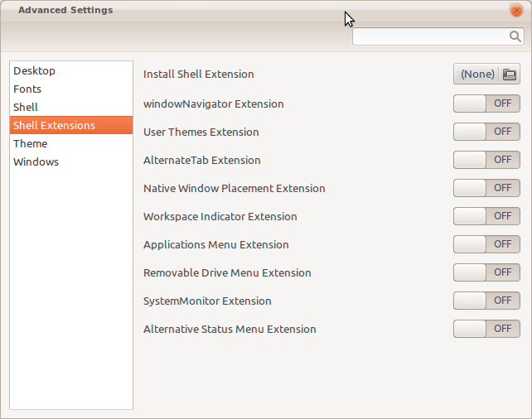Close the Advanced Settings window
This screenshot has width=532, height=419.
pos(516,11)
